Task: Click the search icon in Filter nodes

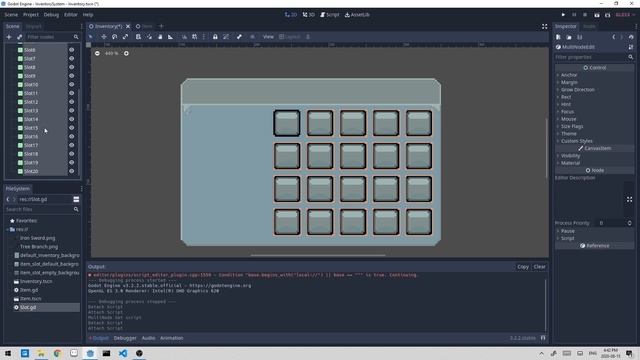Action: pyautogui.click(x=76, y=37)
